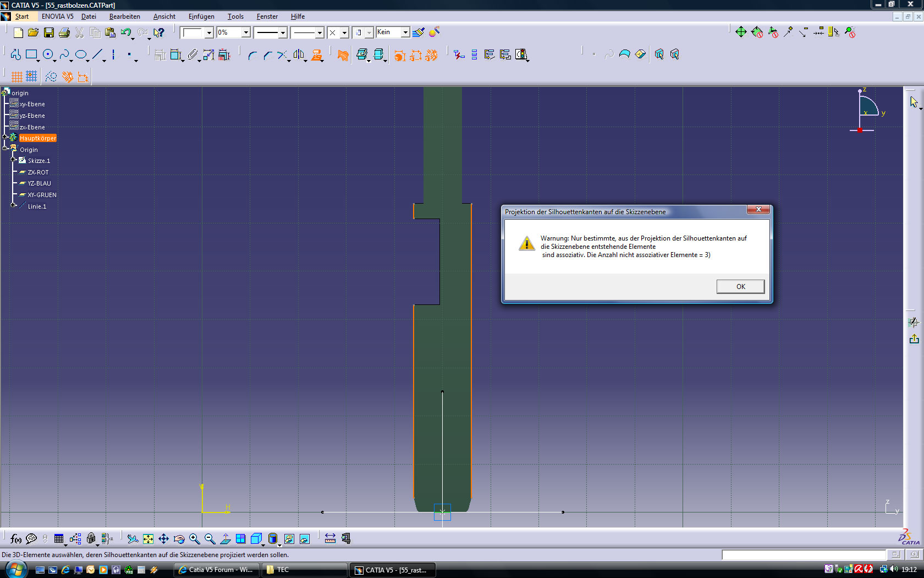The image size is (924, 578).
Task: Click the power input command field
Action: (804, 555)
